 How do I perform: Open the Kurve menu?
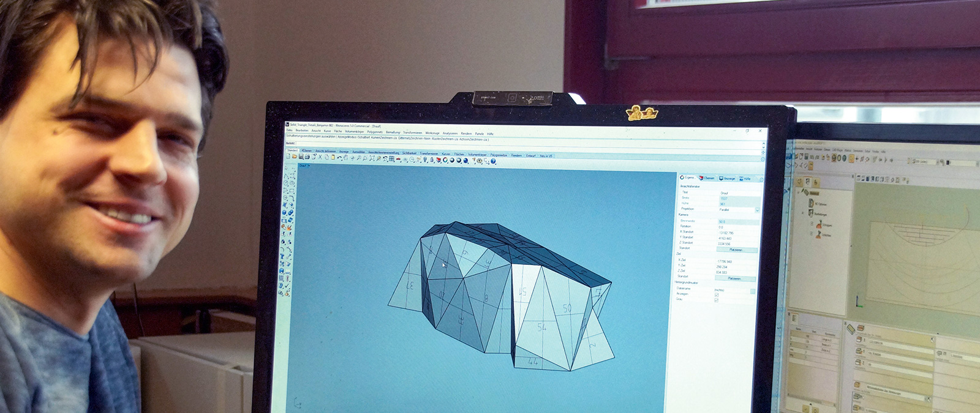327,131
